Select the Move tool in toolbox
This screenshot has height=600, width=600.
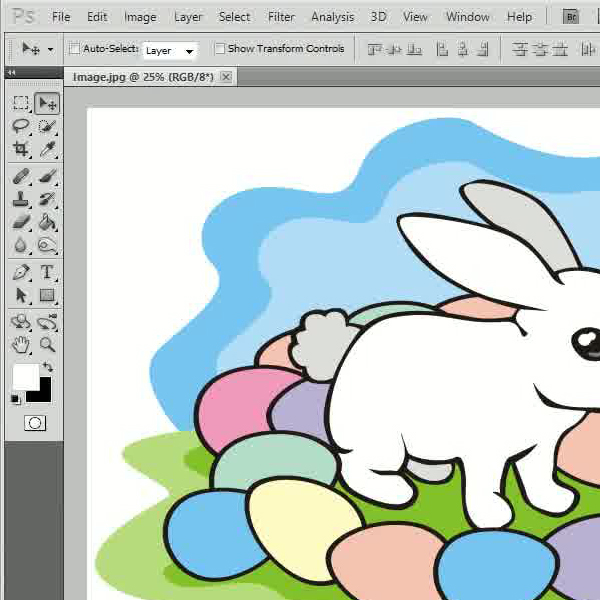[47, 103]
